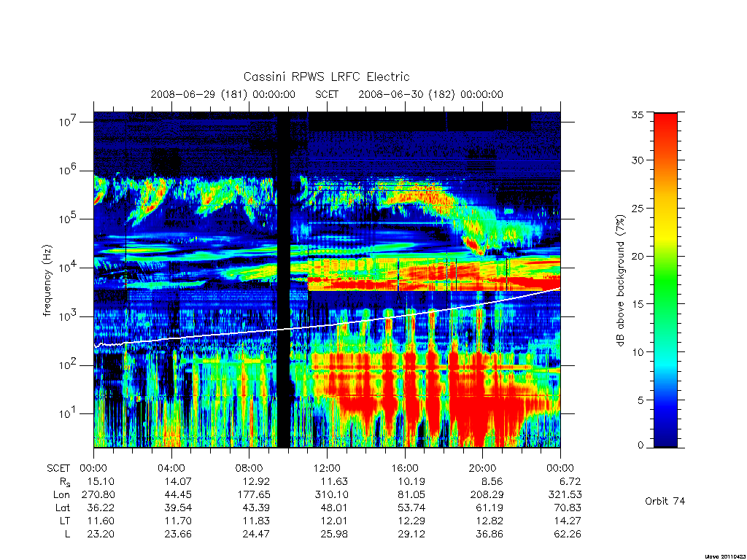Click the Rs value "6.72"

tap(570, 481)
